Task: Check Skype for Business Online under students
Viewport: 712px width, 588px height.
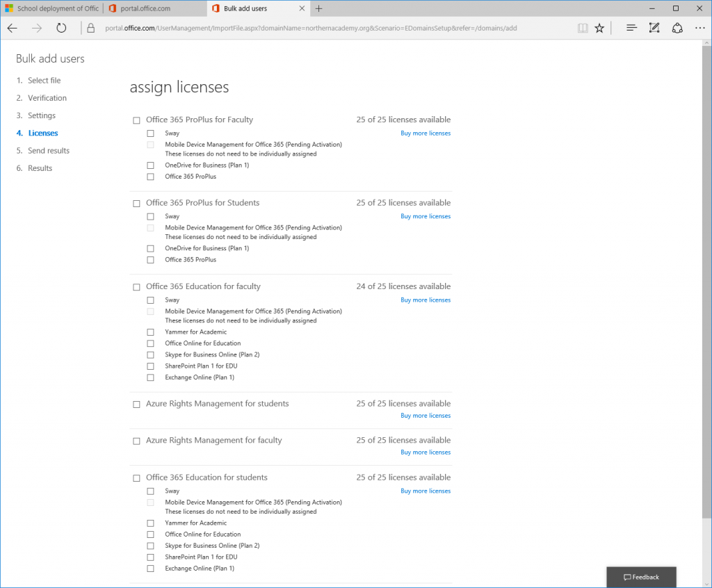Action: coord(150,546)
